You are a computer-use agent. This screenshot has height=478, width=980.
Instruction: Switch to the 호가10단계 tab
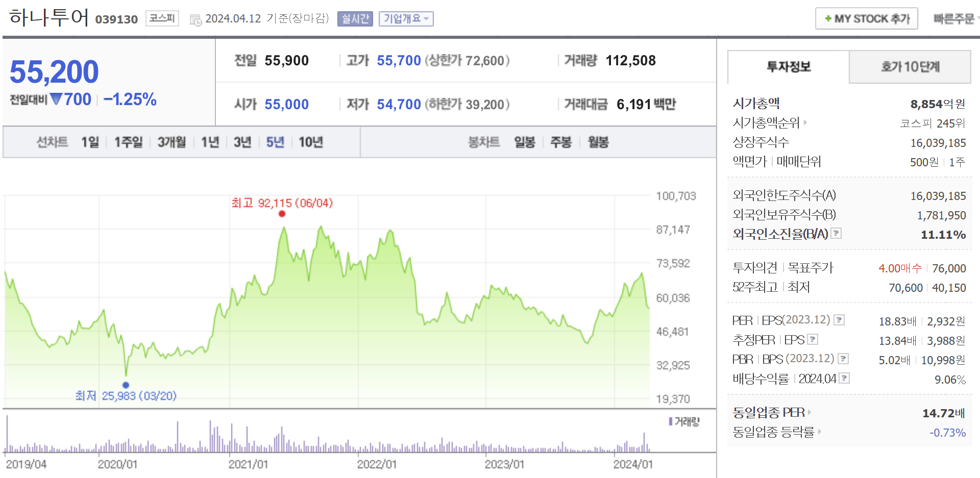[910, 67]
